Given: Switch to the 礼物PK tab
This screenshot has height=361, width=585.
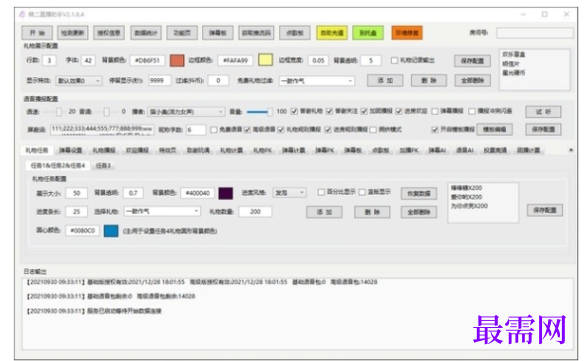Looking at the screenshot, I should coord(262,150).
